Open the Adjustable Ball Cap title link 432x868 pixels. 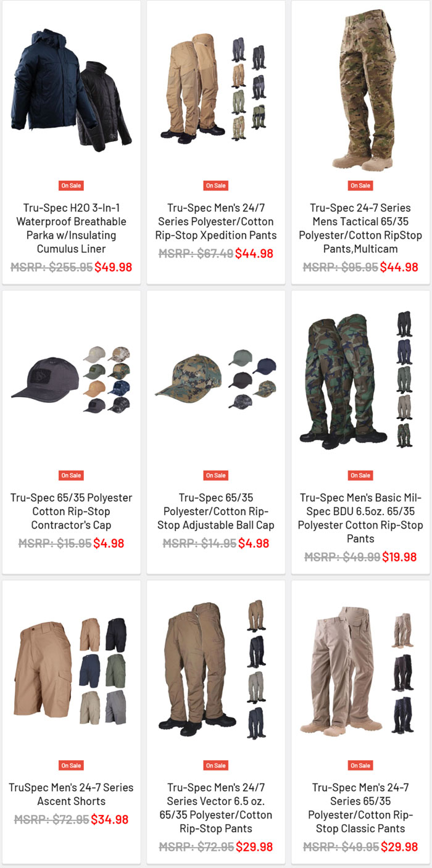(x=216, y=511)
